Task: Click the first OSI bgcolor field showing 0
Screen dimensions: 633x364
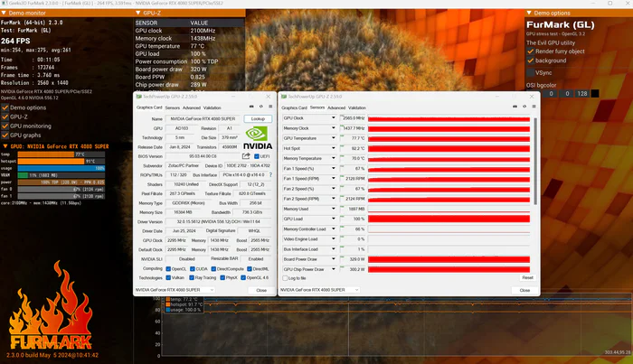Action: pyautogui.click(x=551, y=94)
